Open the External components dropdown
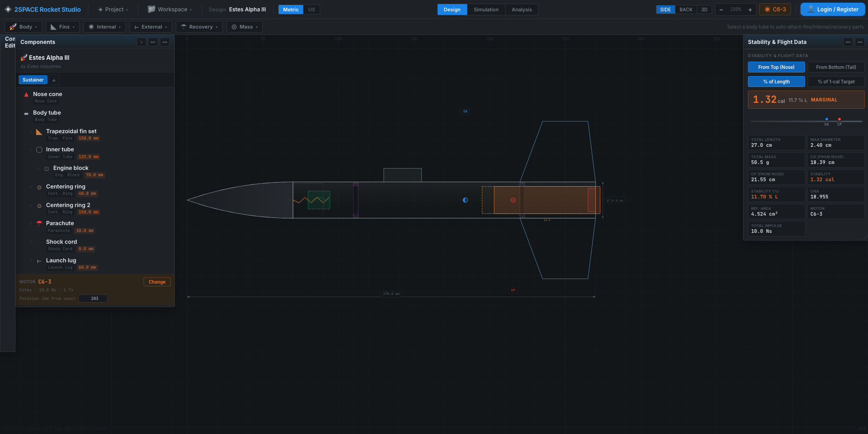The image size is (868, 434). tap(151, 27)
